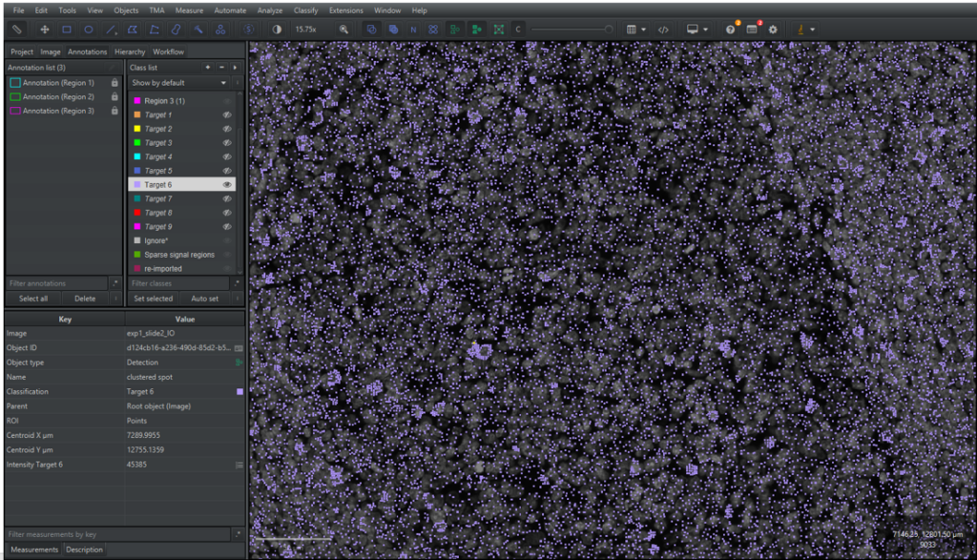Click the Select all annotations button
977x560 pixels.
33,299
